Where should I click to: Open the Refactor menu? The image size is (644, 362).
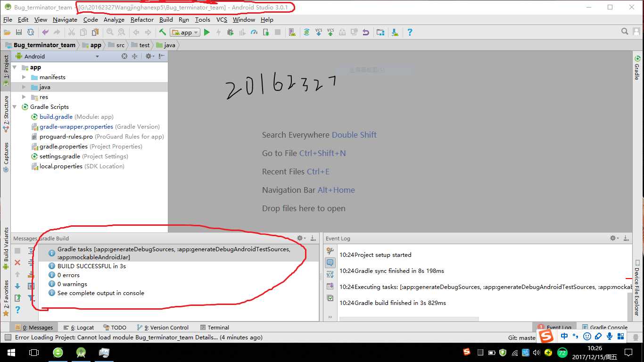pos(142,19)
